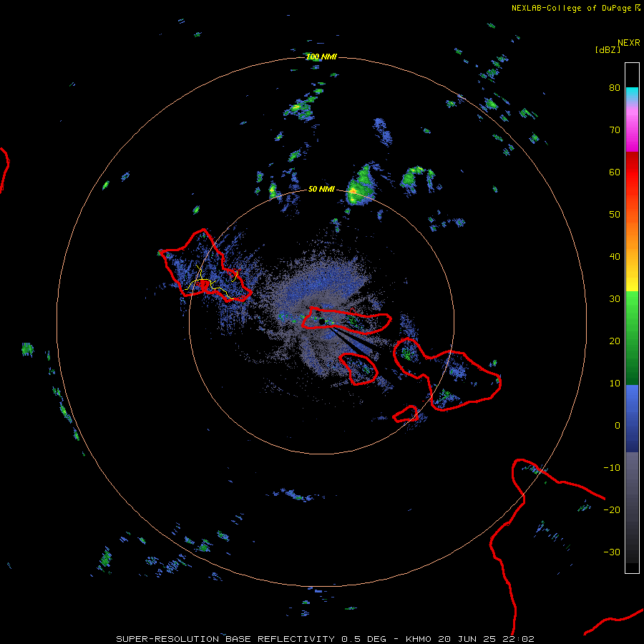Pick the cyan segment of the color bar
Image resolution: width=644 pixels, height=644 pixels.
pos(632,94)
